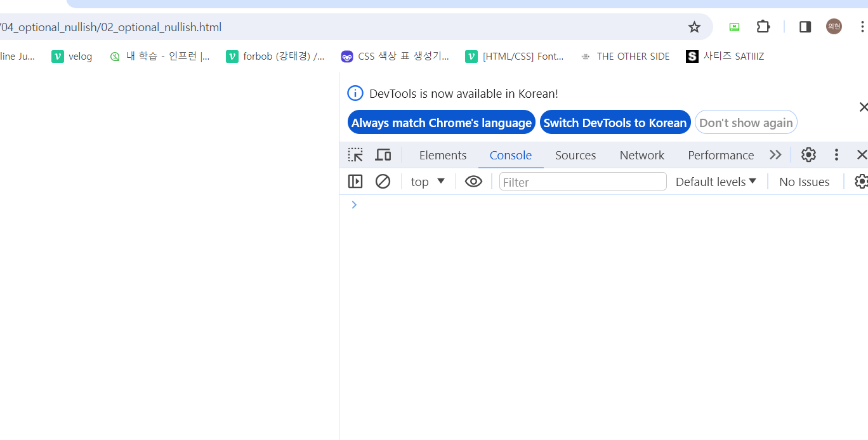Open THE OTHER SIDE bookmark
The image size is (868, 440).
point(625,57)
